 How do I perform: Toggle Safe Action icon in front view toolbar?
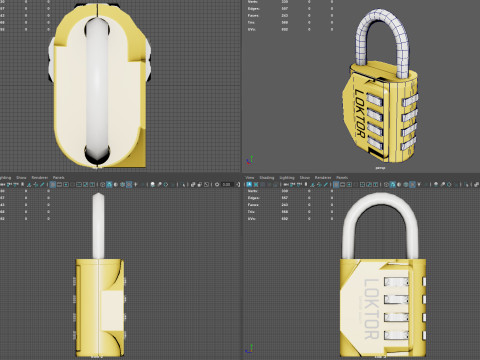click(x=369, y=184)
